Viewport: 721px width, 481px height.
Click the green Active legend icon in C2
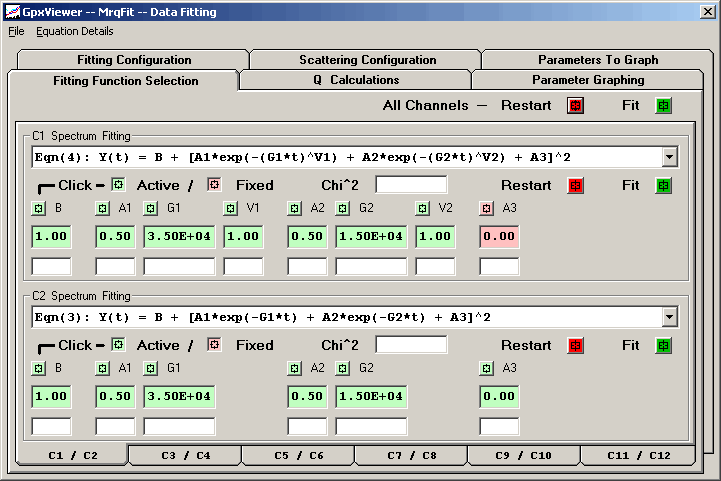click(x=119, y=344)
